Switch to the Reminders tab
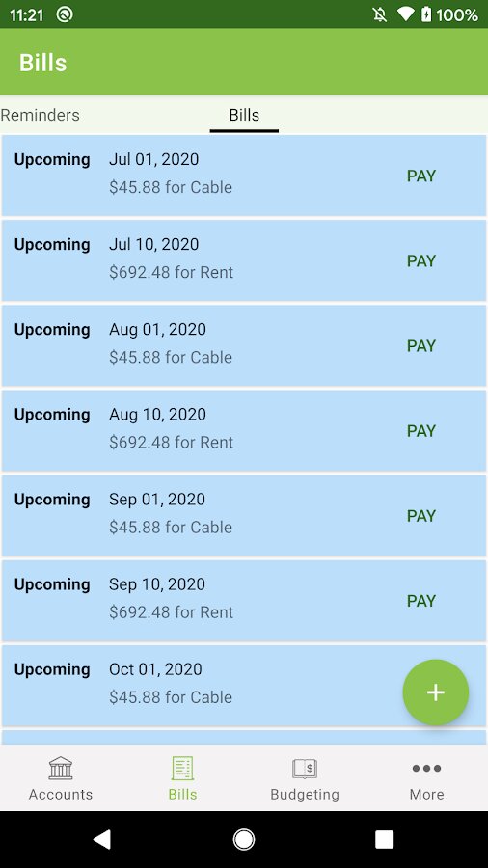 click(x=40, y=115)
